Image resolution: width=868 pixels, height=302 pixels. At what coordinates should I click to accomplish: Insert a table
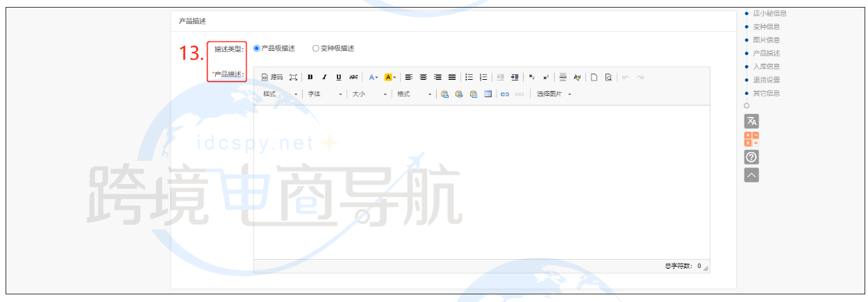point(488,94)
